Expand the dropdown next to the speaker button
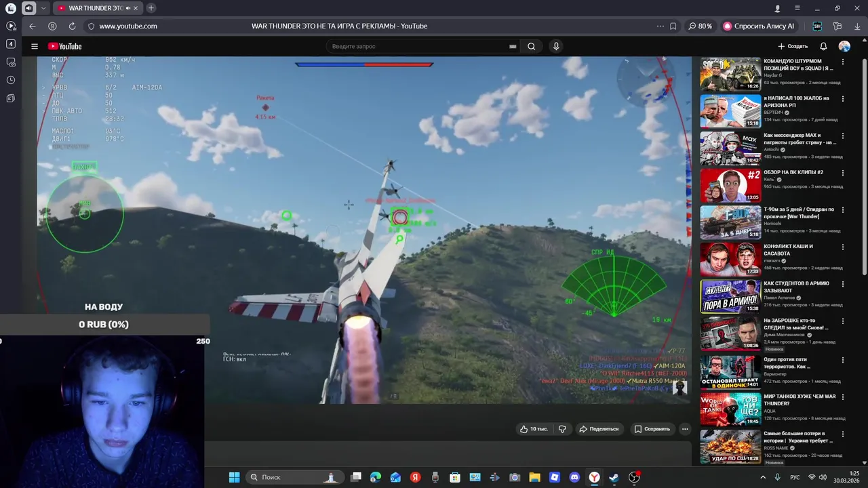Screen dimensions: 868x488 [x=44, y=8]
